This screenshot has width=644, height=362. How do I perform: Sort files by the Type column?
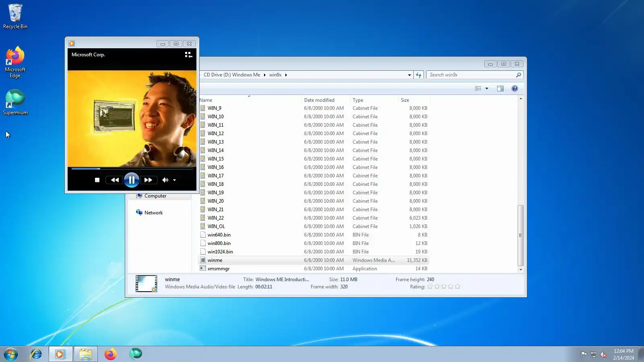tap(374, 100)
